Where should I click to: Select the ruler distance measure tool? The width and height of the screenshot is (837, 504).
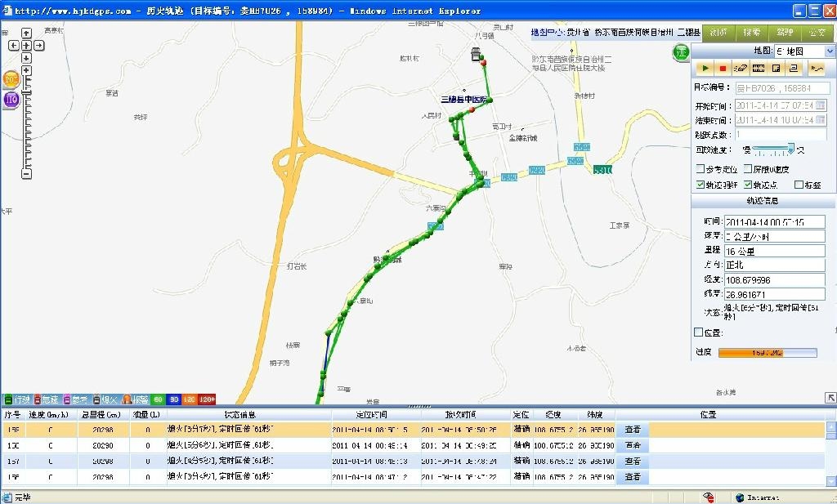tap(759, 69)
